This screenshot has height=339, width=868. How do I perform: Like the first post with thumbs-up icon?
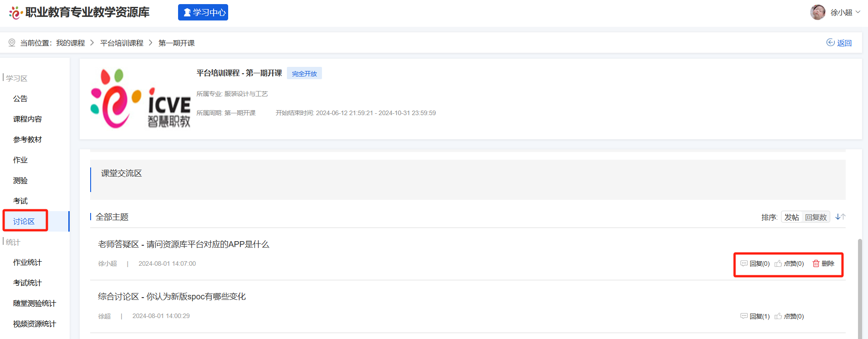tap(778, 263)
